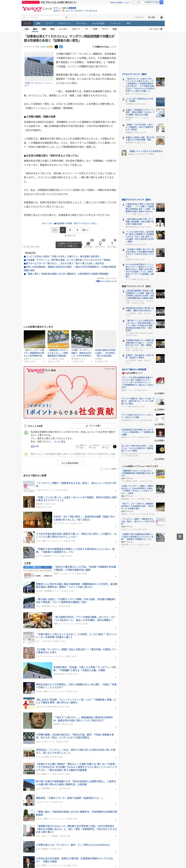Share the article on Facebook
186x868 pixels.
point(61,47)
